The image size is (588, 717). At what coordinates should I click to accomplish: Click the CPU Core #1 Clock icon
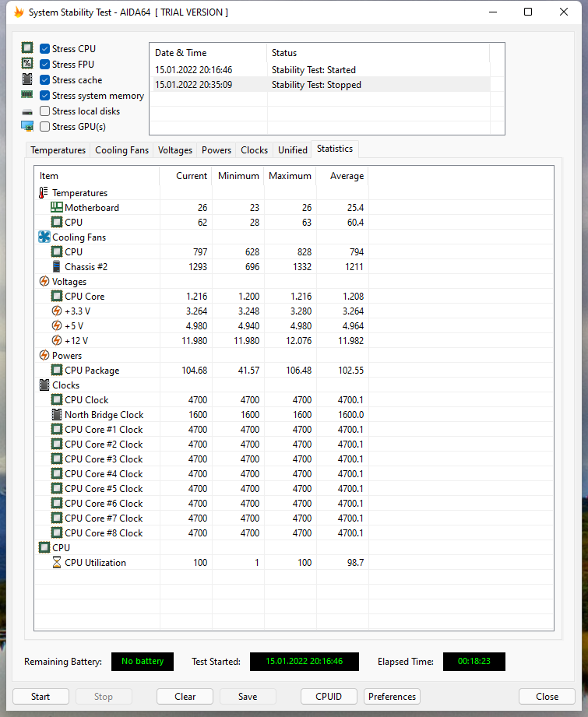(57, 429)
